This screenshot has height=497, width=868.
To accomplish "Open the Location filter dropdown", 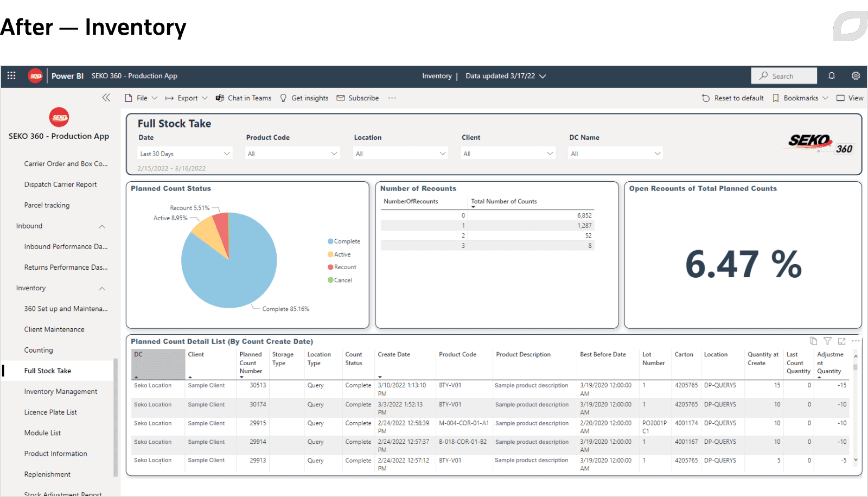I will 400,154.
